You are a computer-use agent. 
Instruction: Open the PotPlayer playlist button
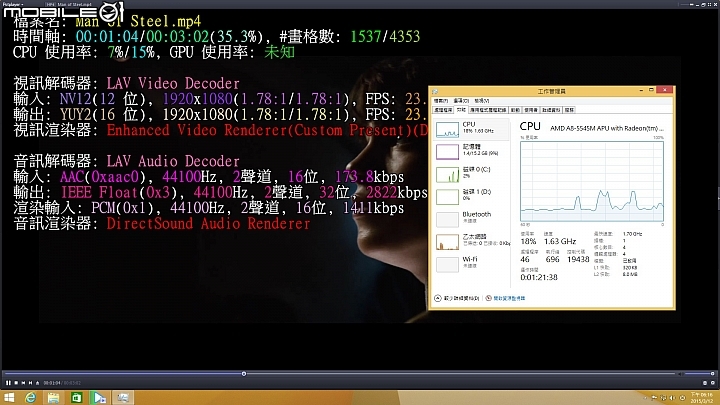tap(705, 382)
